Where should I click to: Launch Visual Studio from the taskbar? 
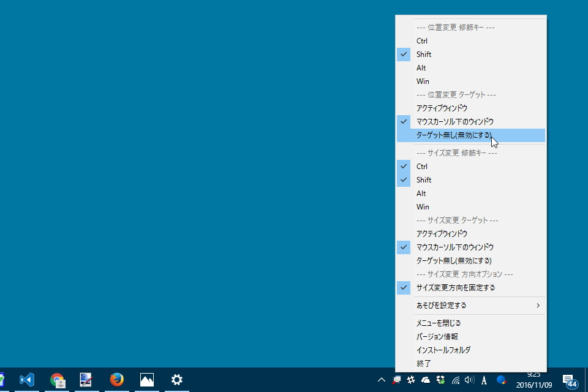[x=26, y=380]
